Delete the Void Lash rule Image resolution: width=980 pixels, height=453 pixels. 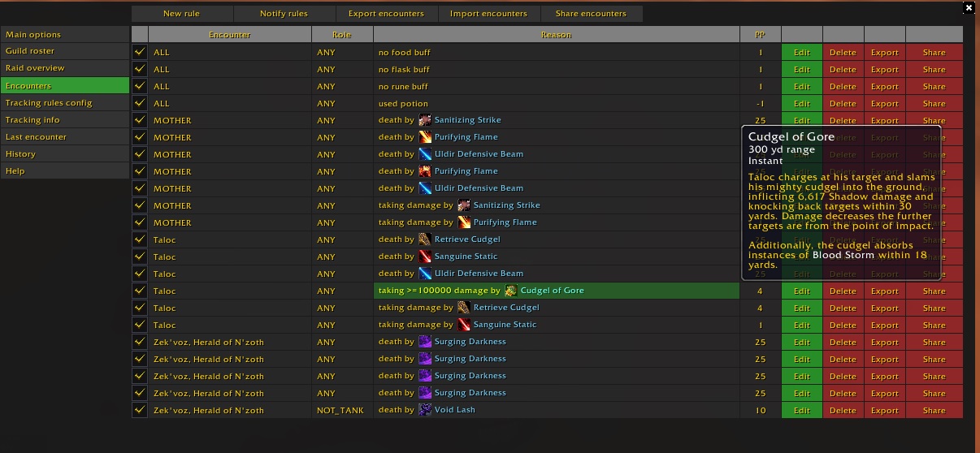point(843,411)
